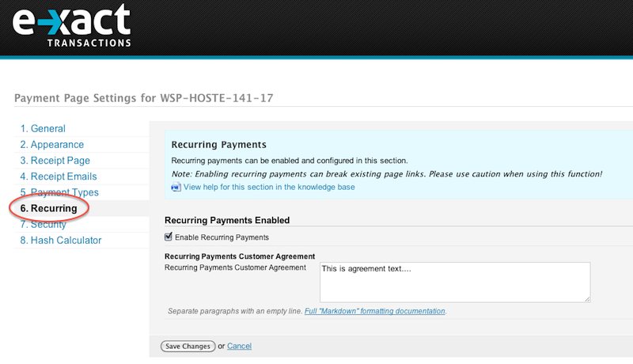Select the Receipt Emails section

tap(59, 176)
